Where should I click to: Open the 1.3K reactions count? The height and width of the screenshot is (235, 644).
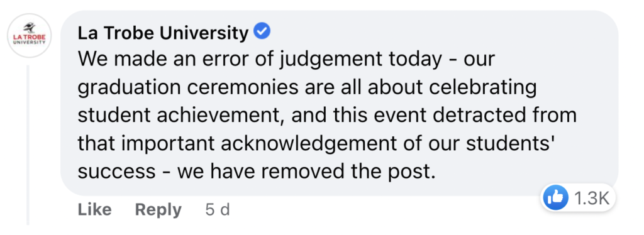pos(590,199)
